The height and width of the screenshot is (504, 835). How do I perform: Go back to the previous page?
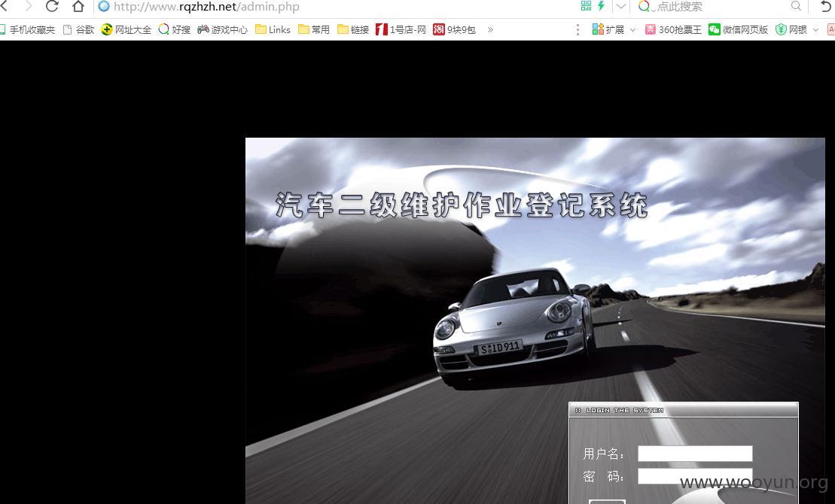(x=5, y=6)
